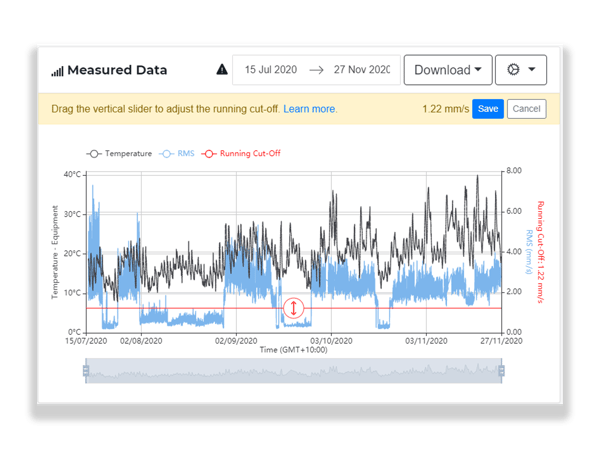Click the arrow between the two dates
Image resolution: width=600 pixels, height=450 pixels.
tap(316, 70)
